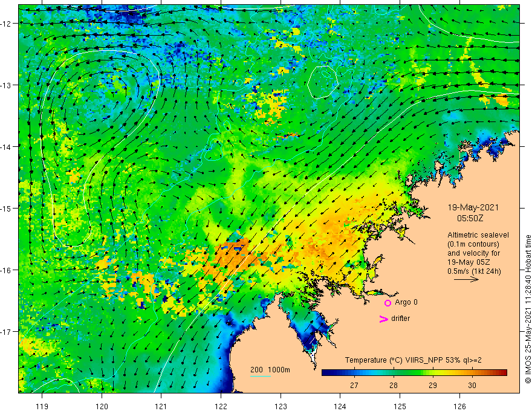Select the date text 19-May-2021
Image resolution: width=532 pixels, height=411 pixels.
tap(473, 207)
